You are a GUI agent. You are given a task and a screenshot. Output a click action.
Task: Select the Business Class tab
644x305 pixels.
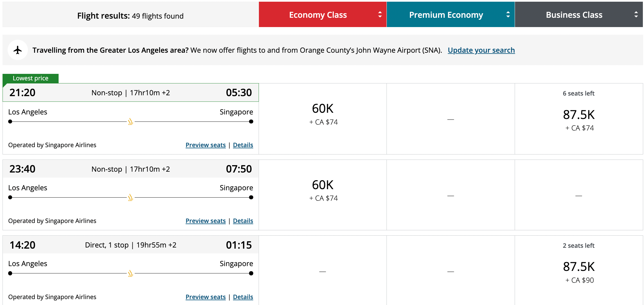click(x=574, y=14)
